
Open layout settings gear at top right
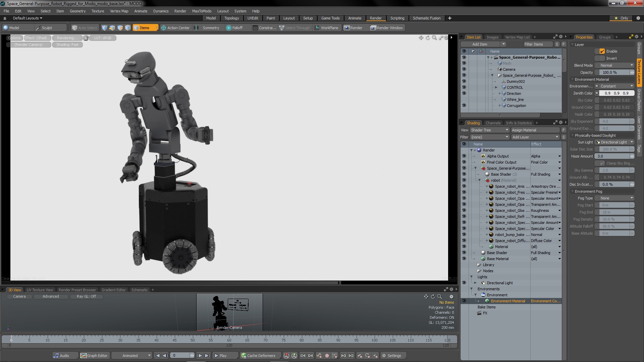(x=638, y=18)
